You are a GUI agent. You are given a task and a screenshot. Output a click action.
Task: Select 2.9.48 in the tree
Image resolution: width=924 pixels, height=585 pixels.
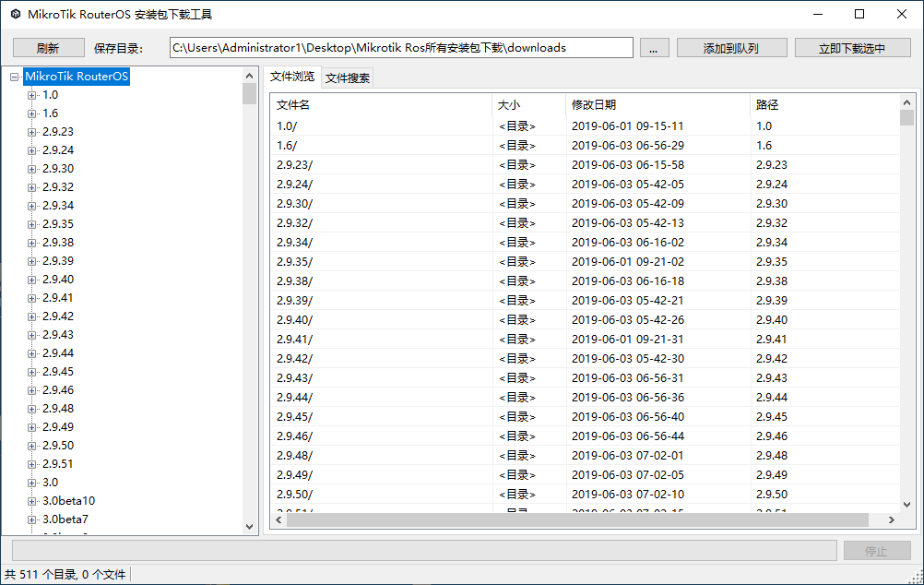tap(58, 409)
